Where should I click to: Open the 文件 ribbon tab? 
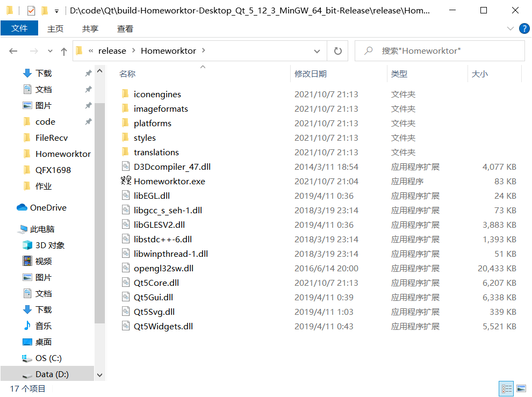(19, 28)
